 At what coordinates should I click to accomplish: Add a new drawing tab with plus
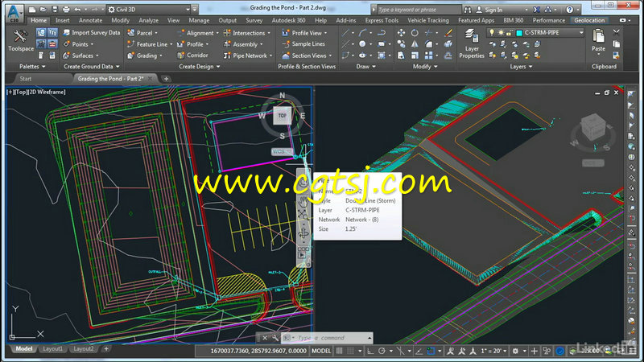click(x=166, y=78)
